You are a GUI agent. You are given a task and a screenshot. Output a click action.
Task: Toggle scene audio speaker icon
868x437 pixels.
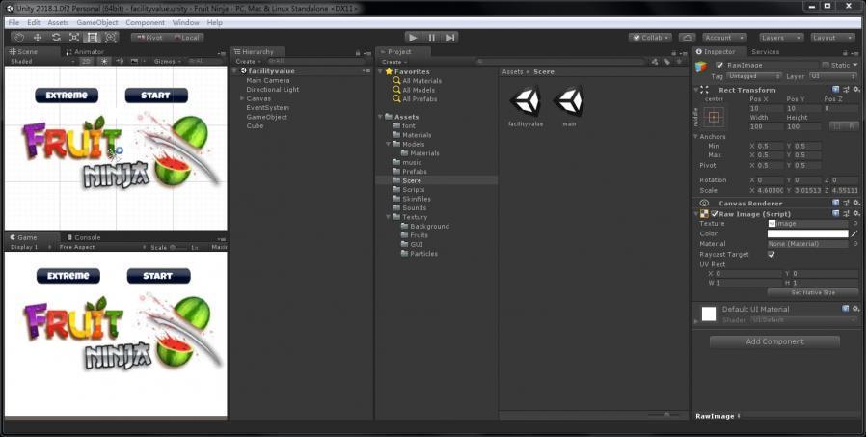click(x=120, y=61)
